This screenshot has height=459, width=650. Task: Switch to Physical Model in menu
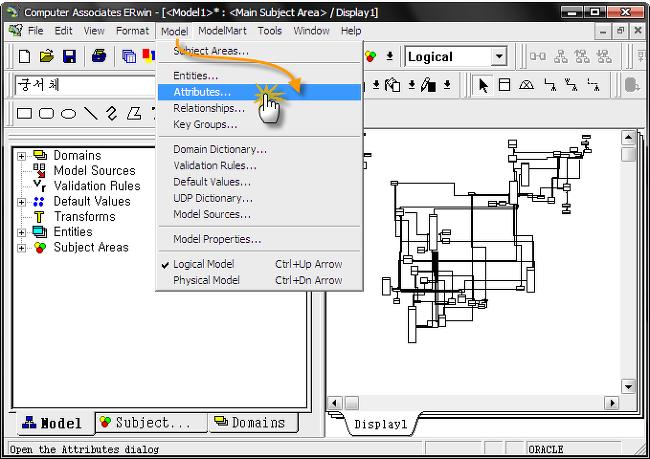click(259, 280)
